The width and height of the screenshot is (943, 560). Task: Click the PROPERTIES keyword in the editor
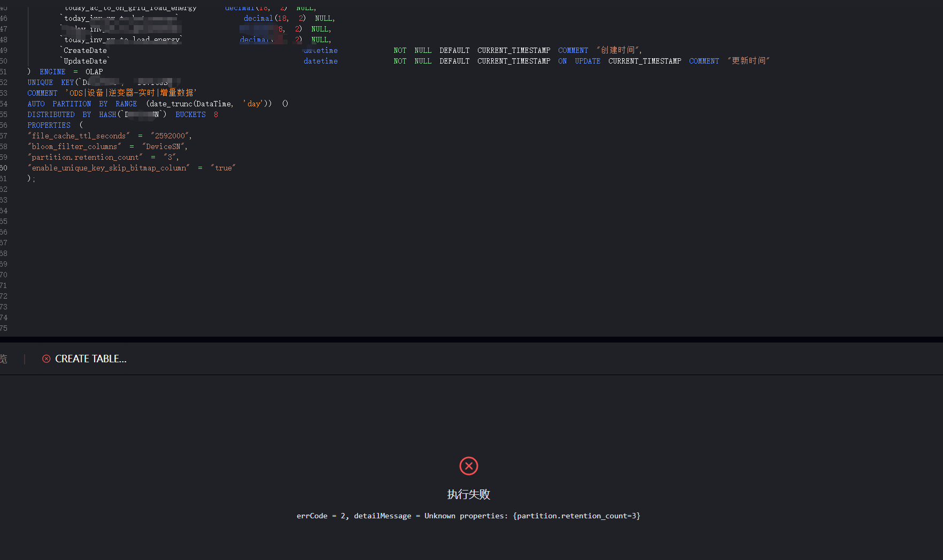pyautogui.click(x=49, y=125)
